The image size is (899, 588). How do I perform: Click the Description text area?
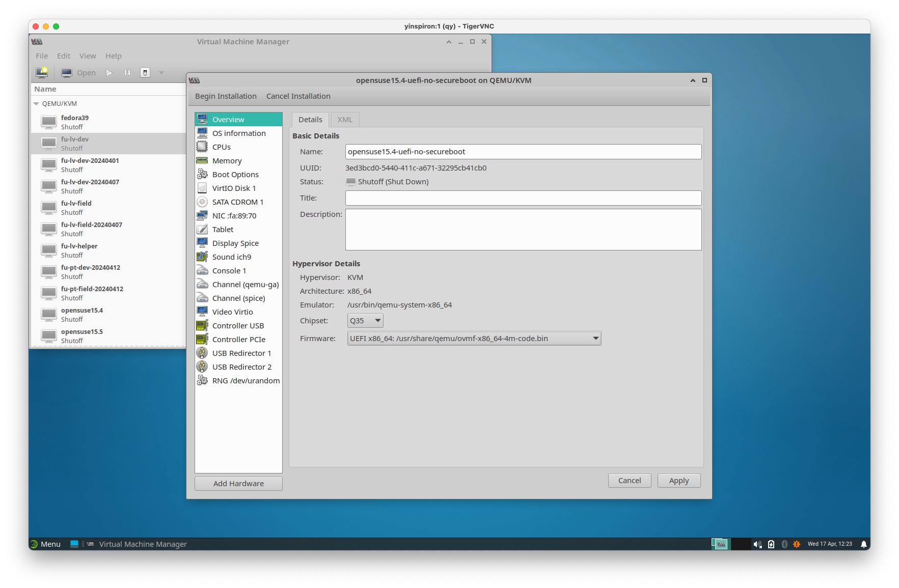tap(524, 230)
